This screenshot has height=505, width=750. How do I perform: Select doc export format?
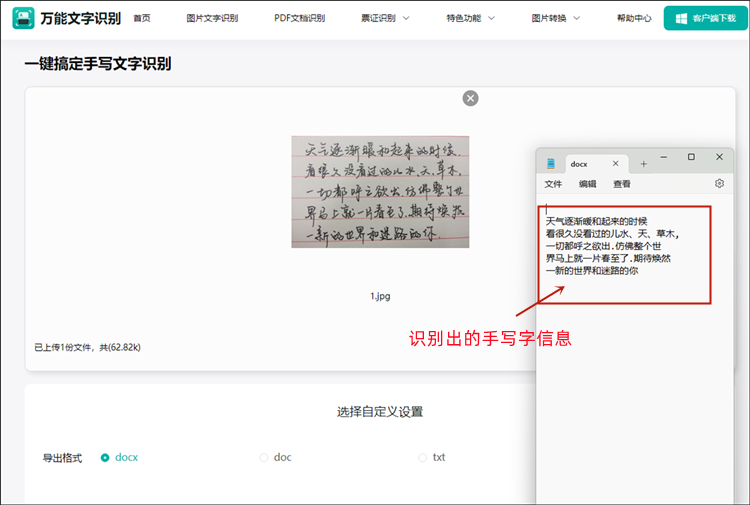pyautogui.click(x=264, y=457)
